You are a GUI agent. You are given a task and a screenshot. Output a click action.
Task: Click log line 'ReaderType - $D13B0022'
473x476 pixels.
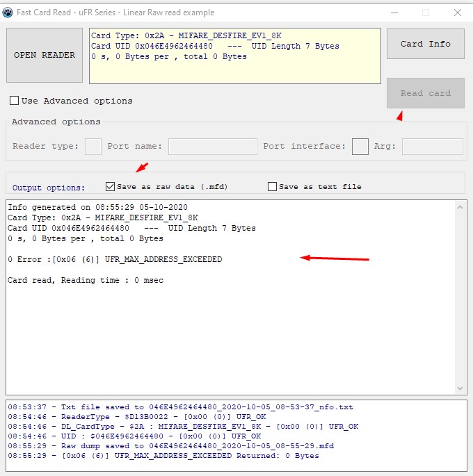pyautogui.click(x=137, y=416)
